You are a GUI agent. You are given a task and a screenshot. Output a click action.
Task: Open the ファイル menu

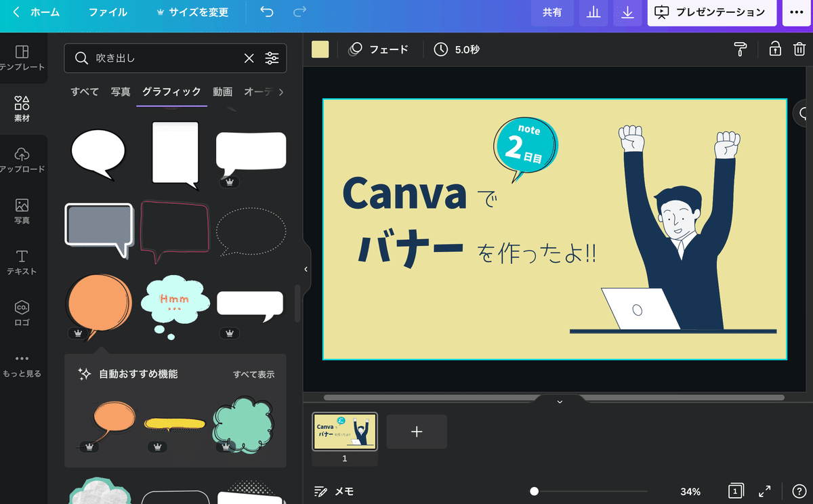pyautogui.click(x=108, y=12)
